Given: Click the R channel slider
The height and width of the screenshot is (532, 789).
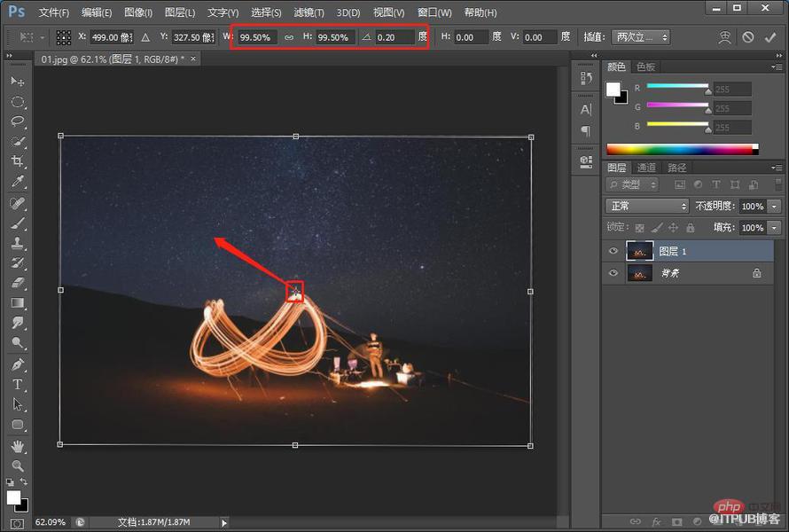Looking at the screenshot, I should pyautogui.click(x=677, y=88).
